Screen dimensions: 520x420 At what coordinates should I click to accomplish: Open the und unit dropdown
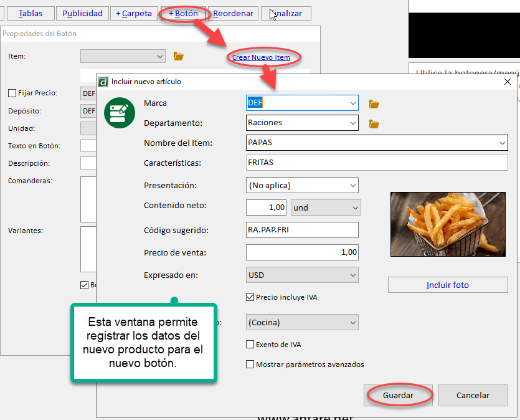tap(355, 208)
